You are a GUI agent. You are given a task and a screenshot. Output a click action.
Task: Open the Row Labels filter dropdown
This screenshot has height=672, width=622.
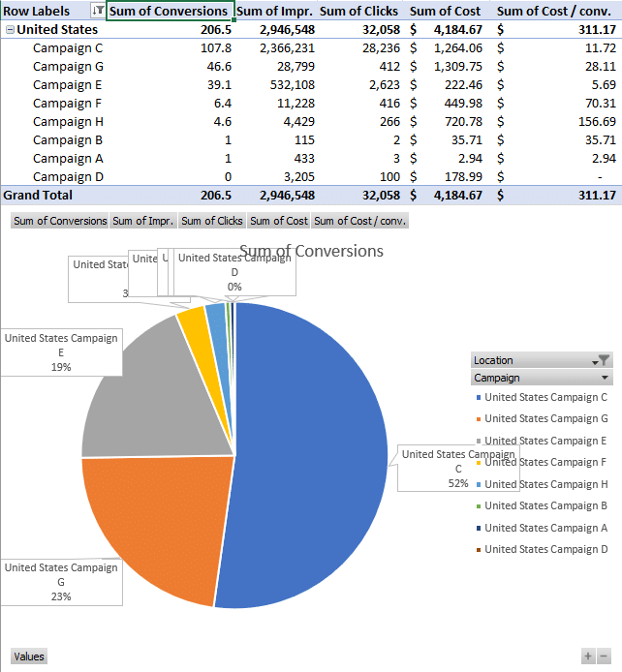tap(98, 11)
